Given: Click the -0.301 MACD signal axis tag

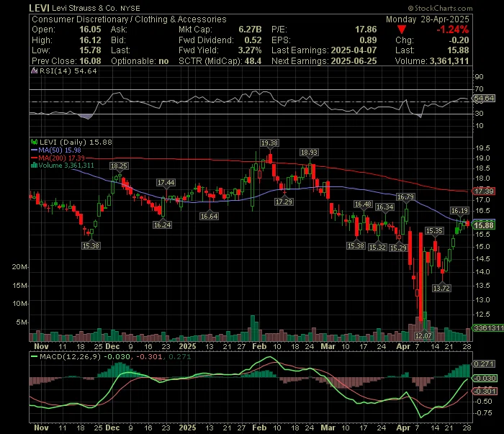Looking at the screenshot, I should click(483, 391).
